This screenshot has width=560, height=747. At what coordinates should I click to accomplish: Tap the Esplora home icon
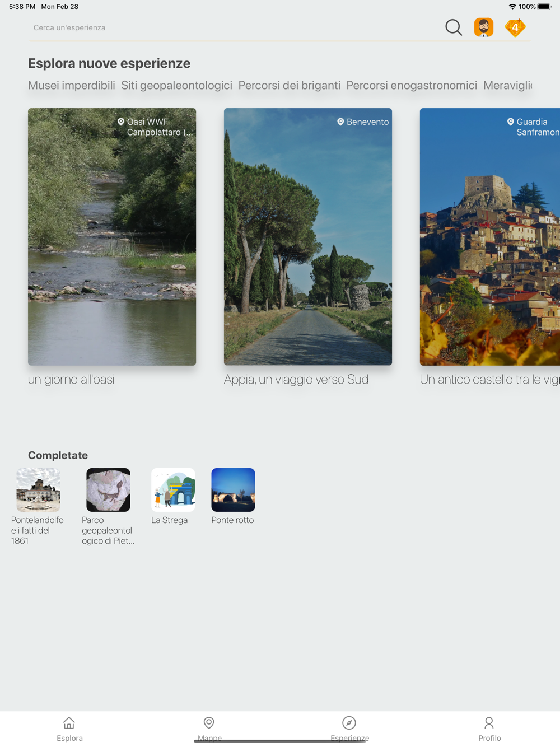[69, 723]
